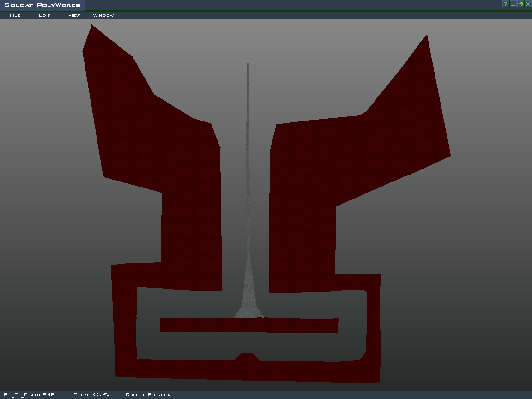Click the restore window icon

[x=520, y=4]
